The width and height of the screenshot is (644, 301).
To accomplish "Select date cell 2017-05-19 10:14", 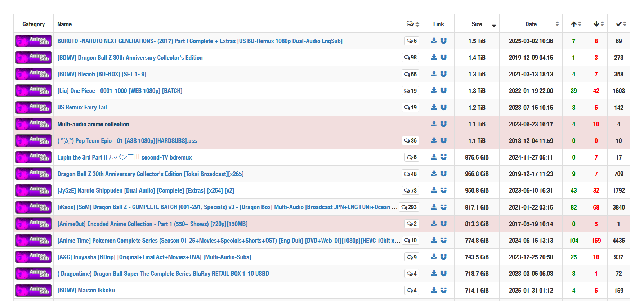I will click(x=531, y=224).
